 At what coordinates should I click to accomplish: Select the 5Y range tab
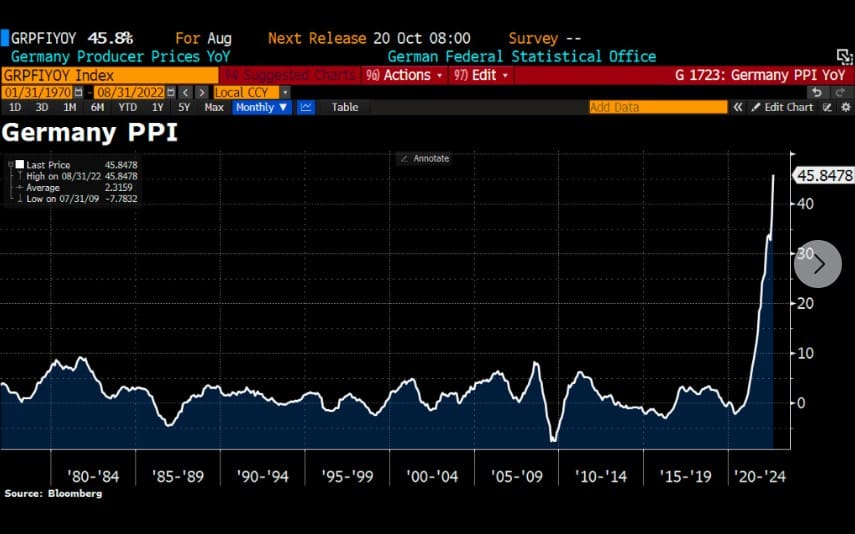tap(184, 107)
